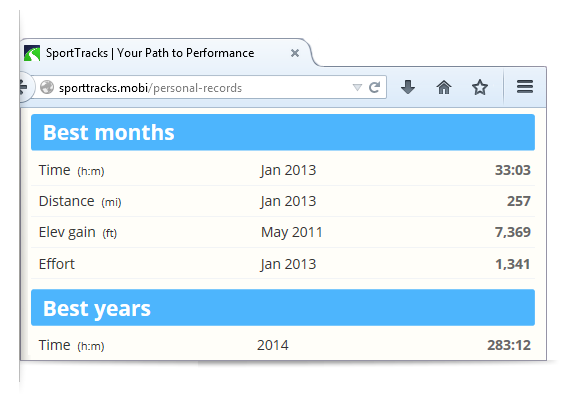This screenshot has width=562, height=394.
Task: Click the SportTracks favicon in tab
Action: point(32,53)
